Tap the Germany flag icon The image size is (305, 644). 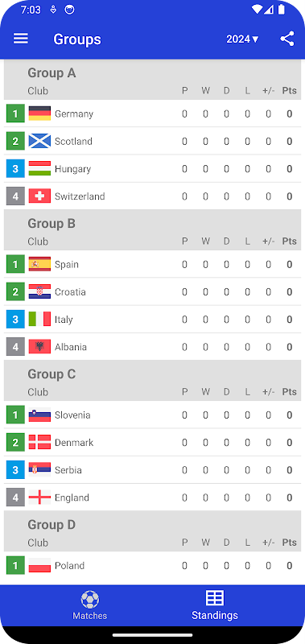pos(39,114)
